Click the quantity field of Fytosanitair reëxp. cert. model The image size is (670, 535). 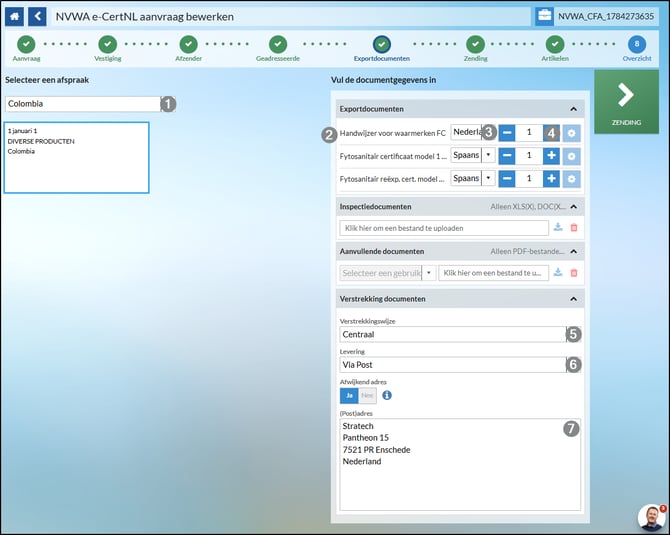[x=529, y=179]
